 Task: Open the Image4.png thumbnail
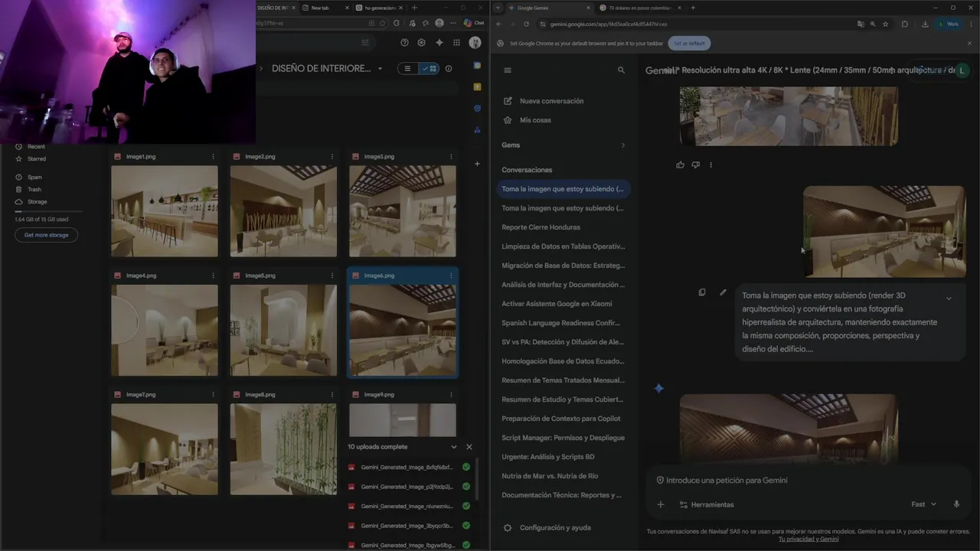pos(165,330)
